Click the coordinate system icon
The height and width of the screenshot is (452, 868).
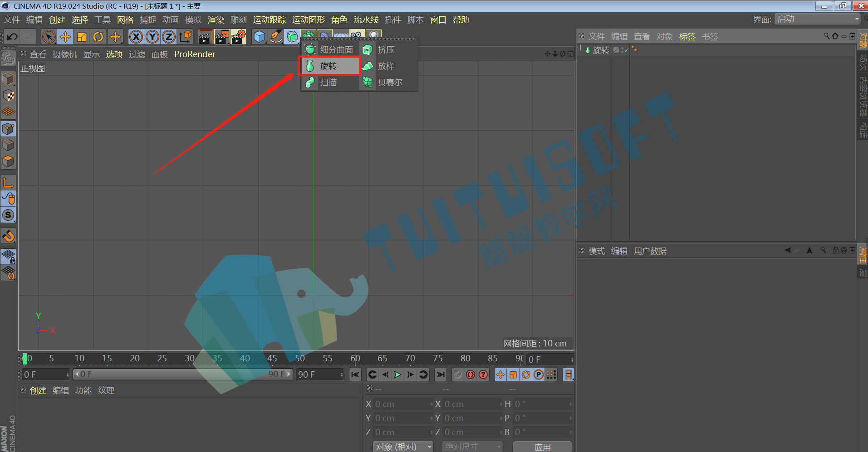pyautogui.click(x=185, y=37)
